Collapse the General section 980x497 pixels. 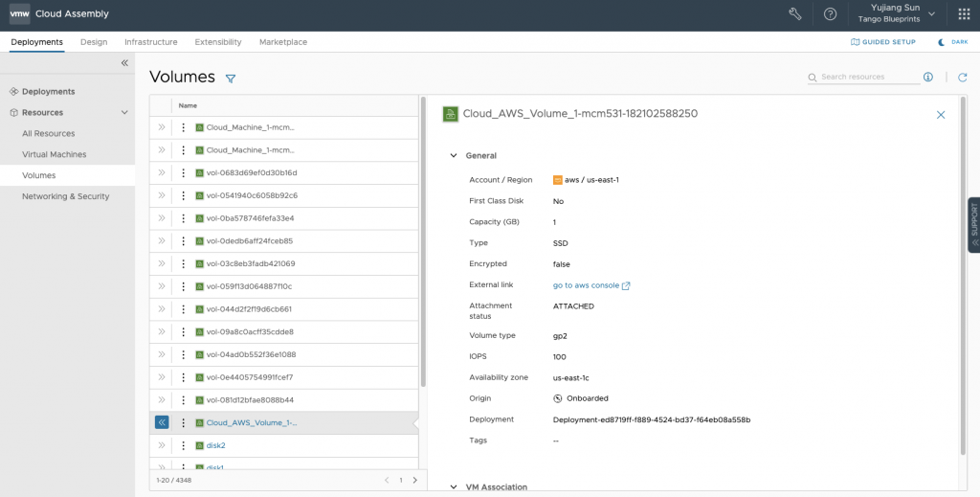coord(454,155)
